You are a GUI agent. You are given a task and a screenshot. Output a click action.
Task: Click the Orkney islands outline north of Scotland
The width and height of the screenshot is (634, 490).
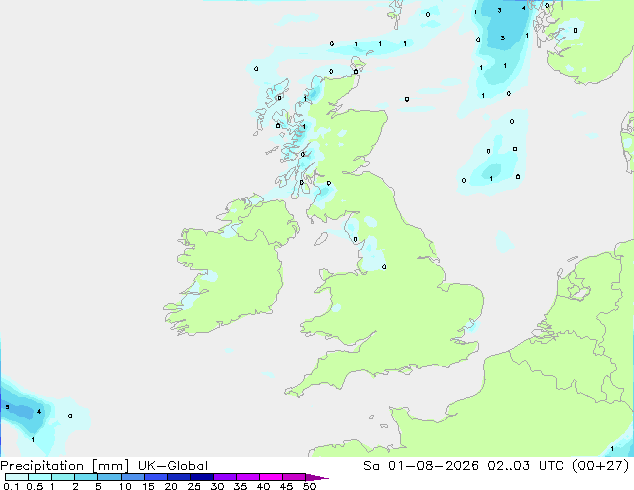tap(358, 65)
